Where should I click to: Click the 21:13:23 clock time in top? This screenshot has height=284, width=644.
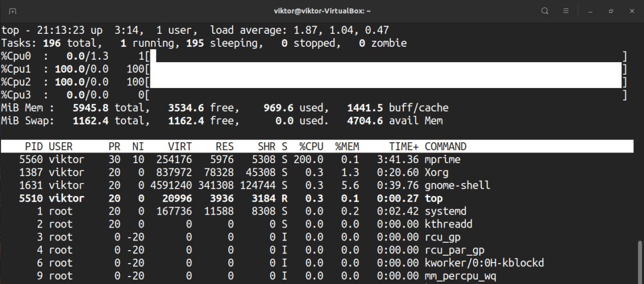click(x=60, y=30)
